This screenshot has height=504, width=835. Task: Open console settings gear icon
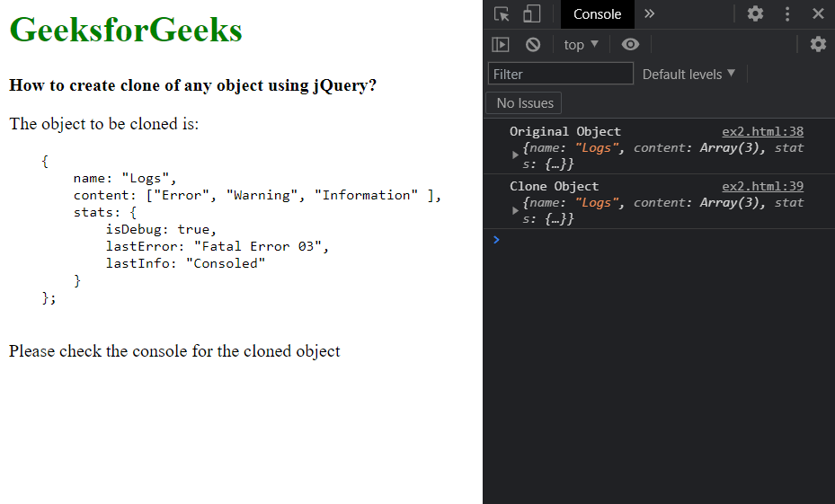tap(818, 44)
